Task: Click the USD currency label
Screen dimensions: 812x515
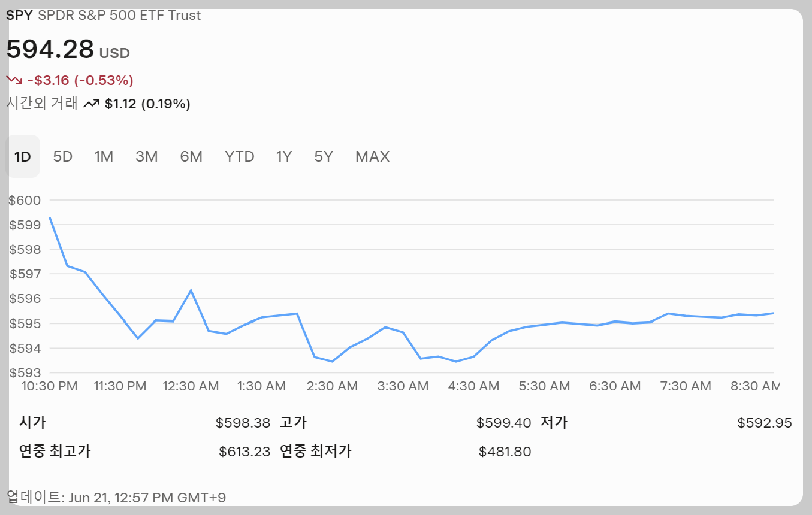Action: [x=114, y=53]
